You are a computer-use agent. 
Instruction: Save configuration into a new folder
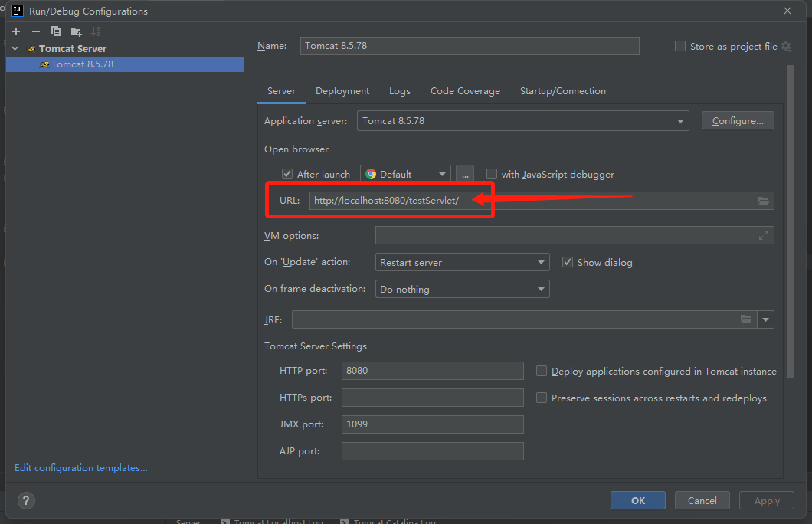76,31
